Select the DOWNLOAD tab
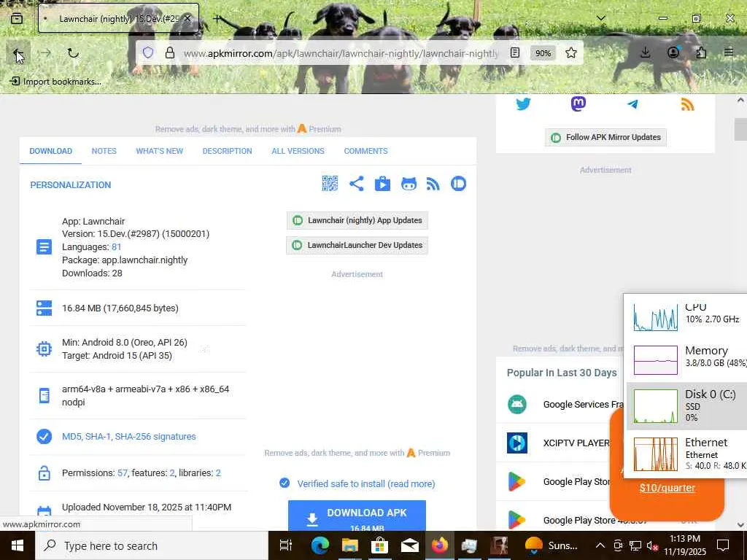747x560 pixels. click(51, 151)
